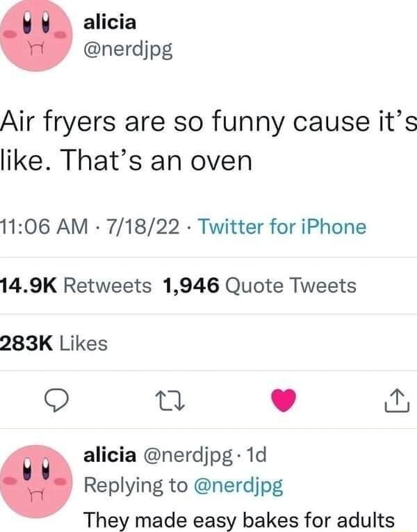The height and width of the screenshot is (532, 417).
Task: Open the reply about easy bakes
Action: [239, 519]
